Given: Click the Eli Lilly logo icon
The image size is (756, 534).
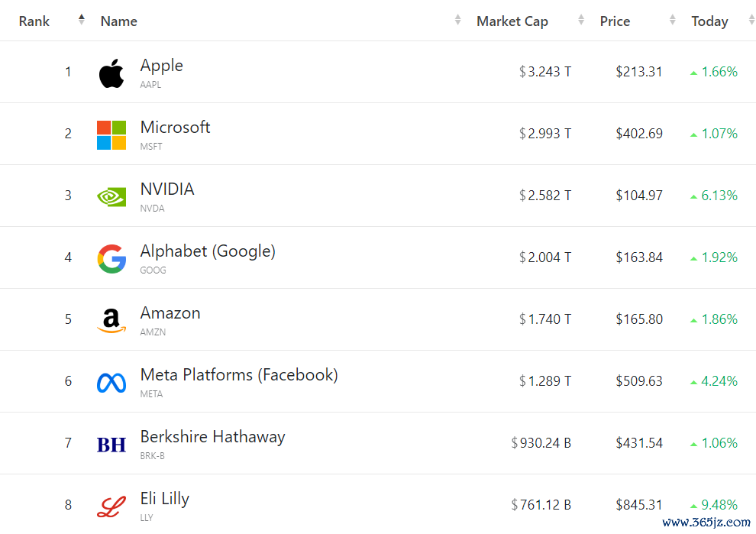Looking at the screenshot, I should pos(111,506).
